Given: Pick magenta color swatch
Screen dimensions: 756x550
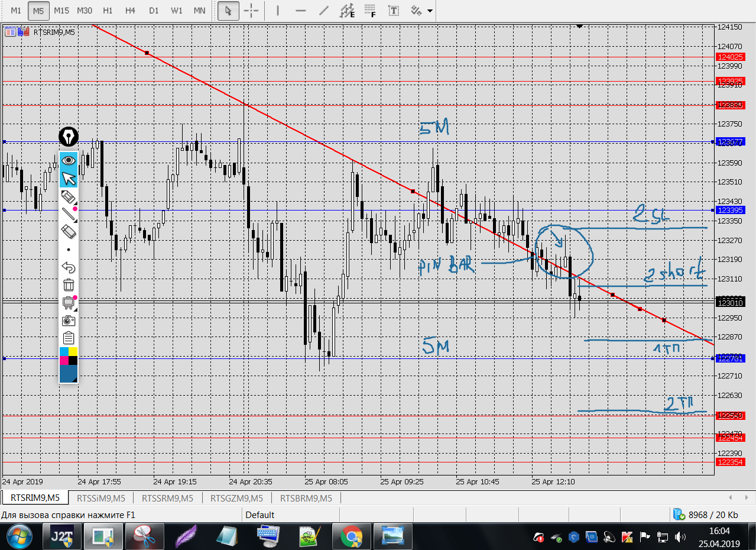Looking at the screenshot, I should [64, 360].
